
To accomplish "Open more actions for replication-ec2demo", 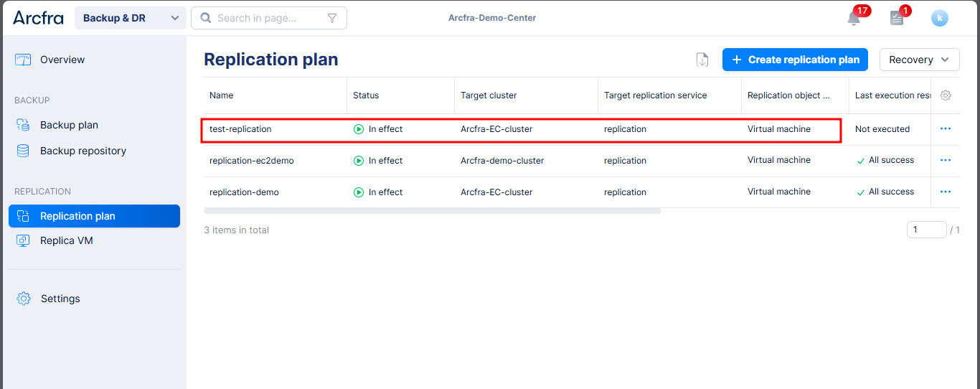I will (946, 160).
